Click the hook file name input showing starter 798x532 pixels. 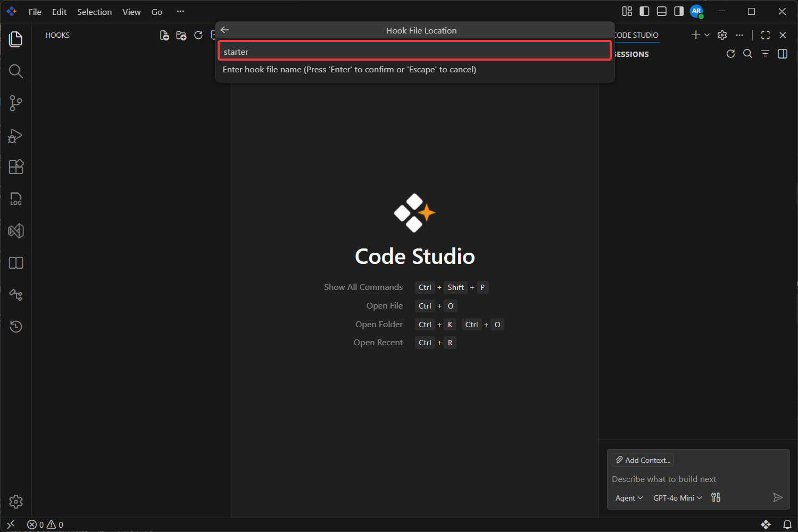(414, 51)
